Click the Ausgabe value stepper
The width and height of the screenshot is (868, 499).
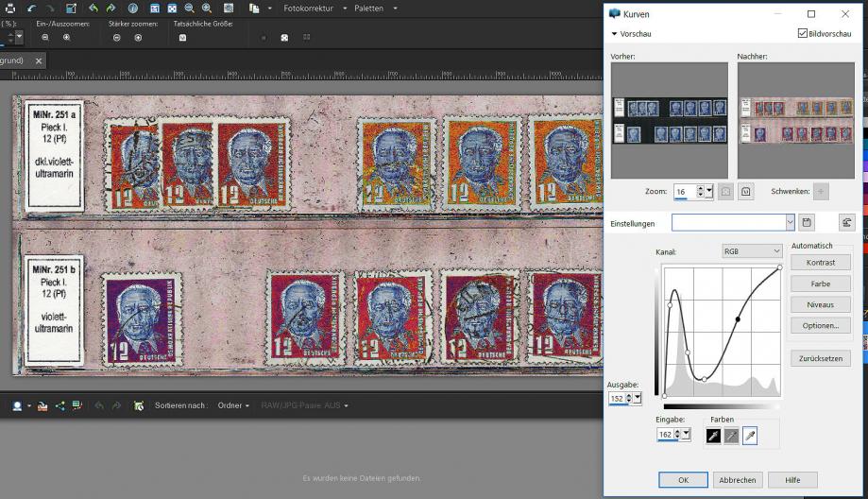tap(629, 398)
